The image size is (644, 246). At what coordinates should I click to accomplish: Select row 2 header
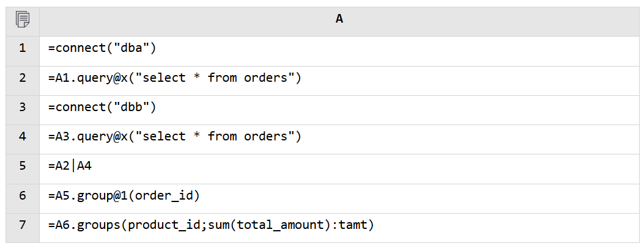[x=23, y=78]
